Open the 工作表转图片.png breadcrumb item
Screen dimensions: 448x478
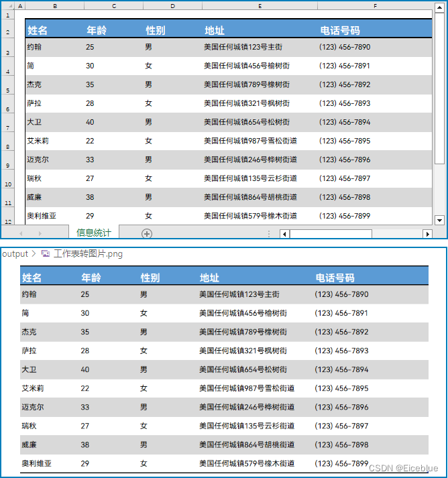(x=88, y=253)
